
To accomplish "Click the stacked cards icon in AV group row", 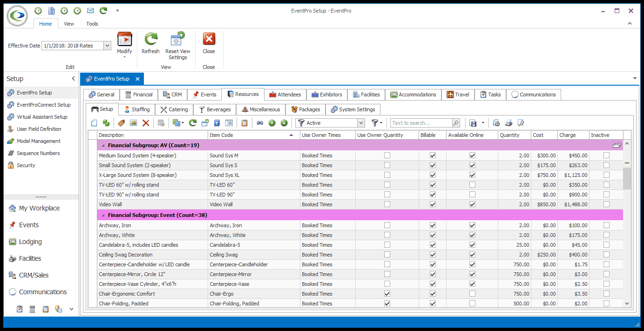I will tap(617, 145).
